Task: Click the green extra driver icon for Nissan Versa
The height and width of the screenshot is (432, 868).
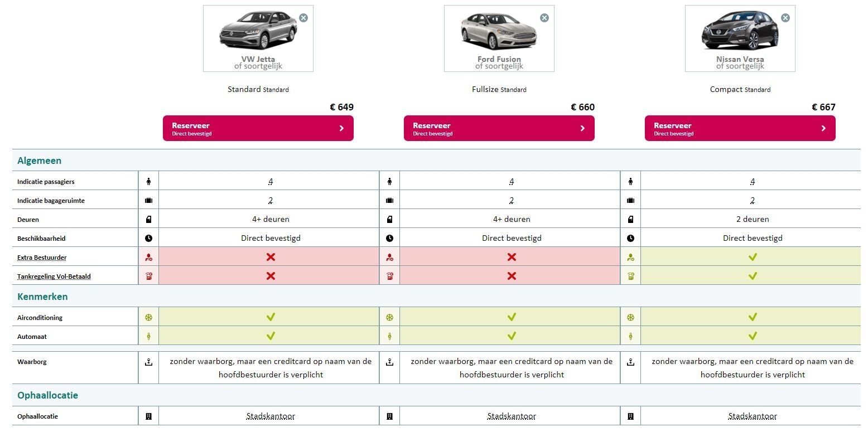Action: coord(630,257)
